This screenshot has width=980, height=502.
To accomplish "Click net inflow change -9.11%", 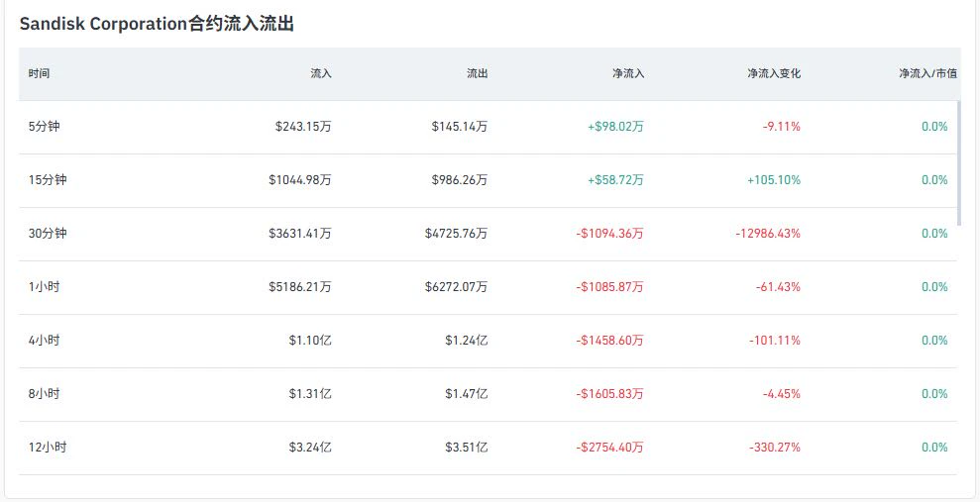I will (781, 127).
